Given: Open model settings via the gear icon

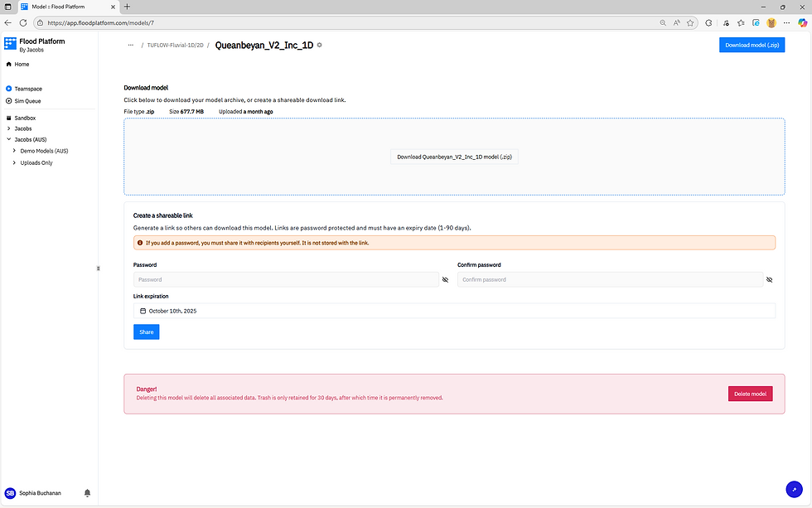Looking at the screenshot, I should tap(320, 46).
